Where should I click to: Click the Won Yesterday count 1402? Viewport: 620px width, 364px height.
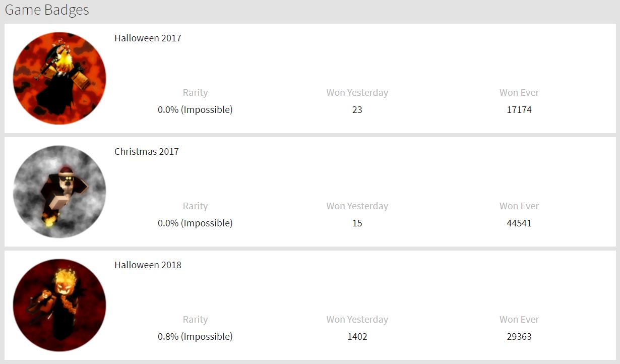tap(357, 336)
